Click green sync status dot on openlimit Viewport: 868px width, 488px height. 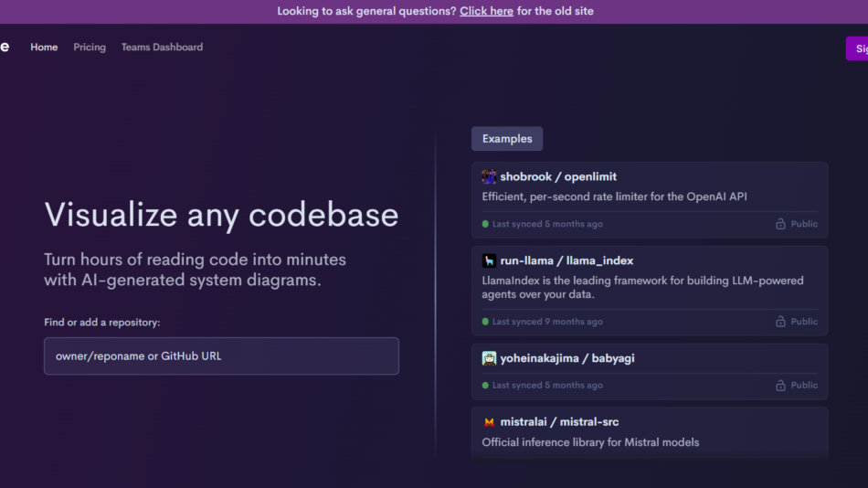486,224
